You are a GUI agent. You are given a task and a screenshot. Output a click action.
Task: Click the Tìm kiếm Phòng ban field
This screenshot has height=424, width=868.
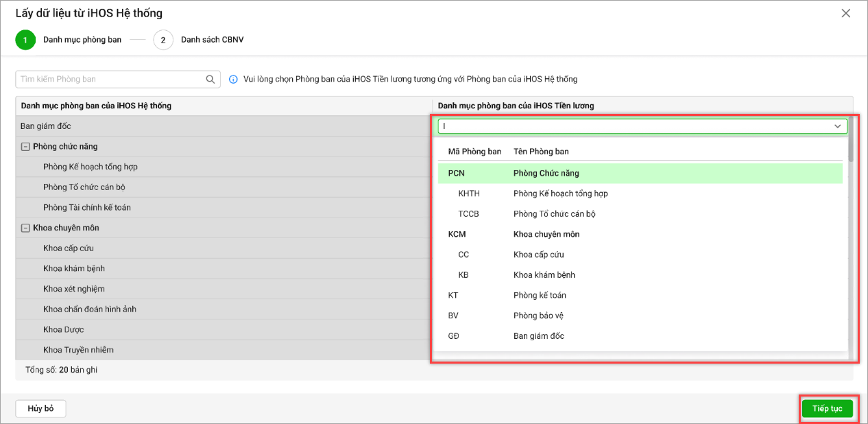[x=110, y=80]
